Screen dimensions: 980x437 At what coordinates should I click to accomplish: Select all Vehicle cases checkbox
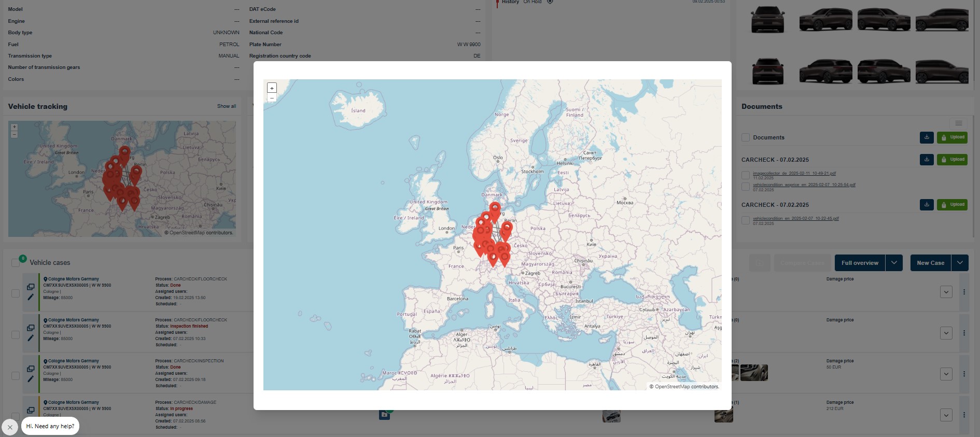coord(16,263)
